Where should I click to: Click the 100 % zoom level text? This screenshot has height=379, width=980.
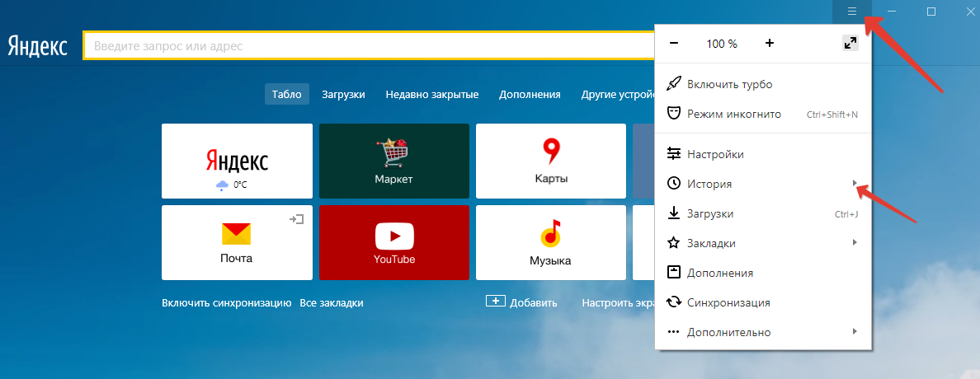(722, 44)
